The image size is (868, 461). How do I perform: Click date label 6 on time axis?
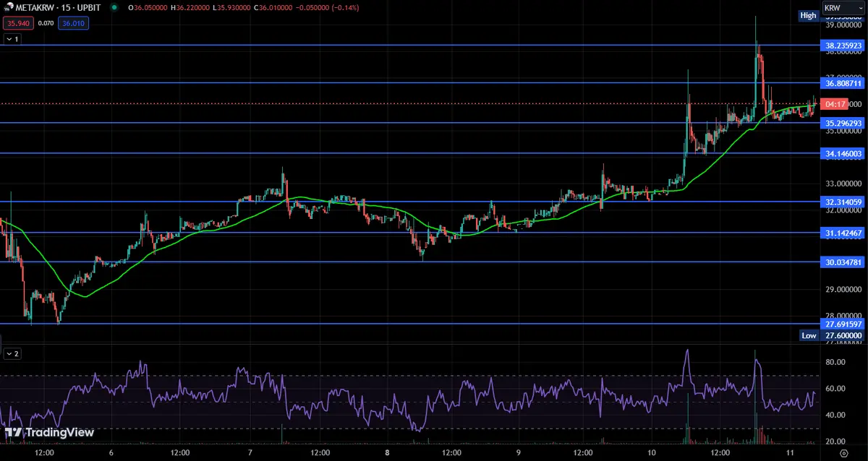[111, 452]
